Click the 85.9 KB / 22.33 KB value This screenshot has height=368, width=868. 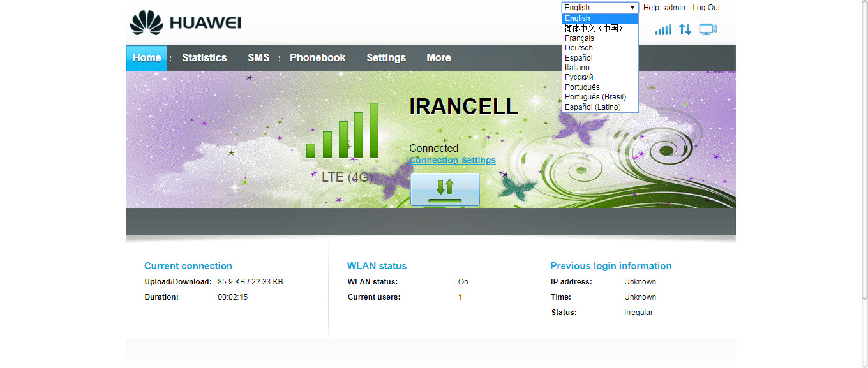coord(250,282)
